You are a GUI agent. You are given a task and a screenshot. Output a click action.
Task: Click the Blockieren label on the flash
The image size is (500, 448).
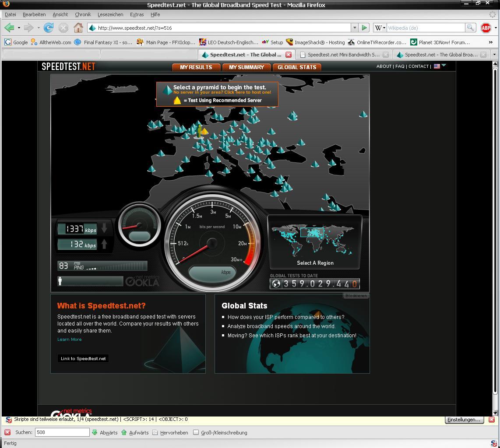[x=356, y=296]
